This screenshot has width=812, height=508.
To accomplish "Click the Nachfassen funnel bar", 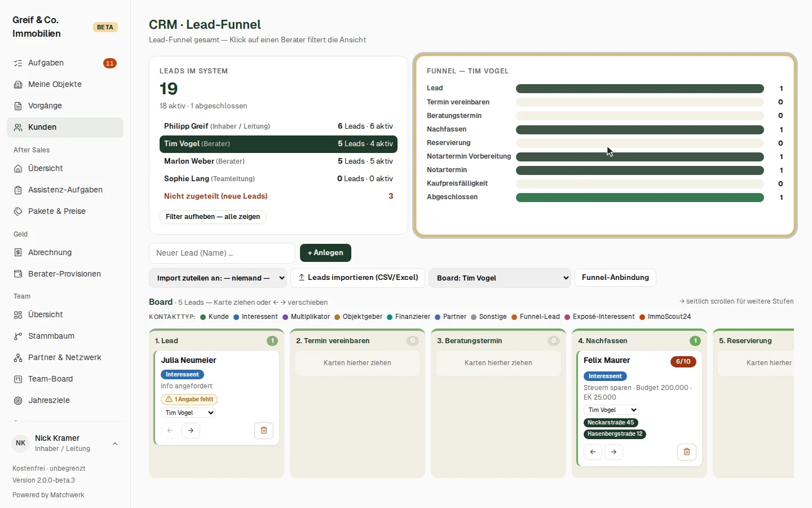I will pos(640,130).
